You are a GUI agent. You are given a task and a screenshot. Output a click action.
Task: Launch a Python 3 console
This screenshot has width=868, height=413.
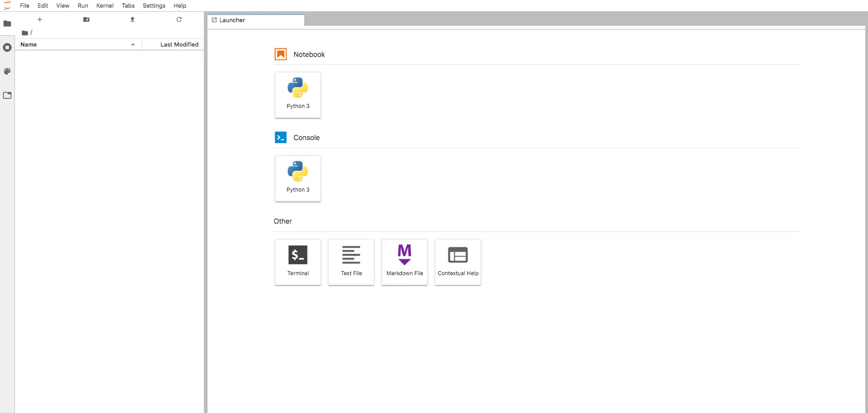click(298, 178)
